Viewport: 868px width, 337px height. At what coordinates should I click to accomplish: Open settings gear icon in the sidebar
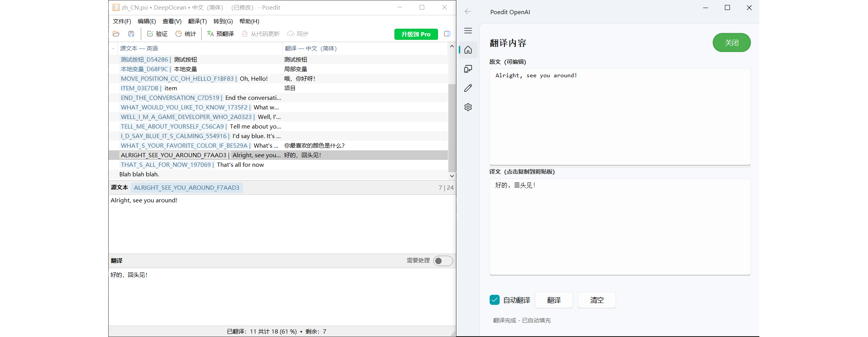(x=468, y=107)
